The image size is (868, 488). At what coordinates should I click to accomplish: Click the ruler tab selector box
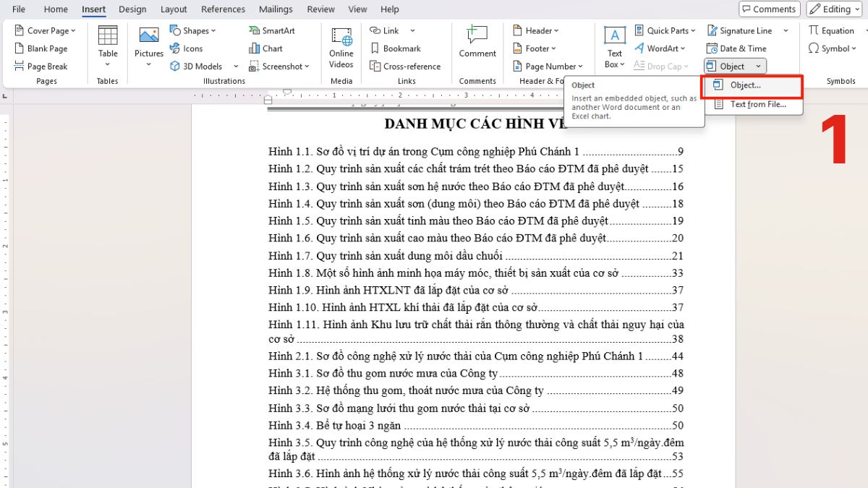coord(6,98)
